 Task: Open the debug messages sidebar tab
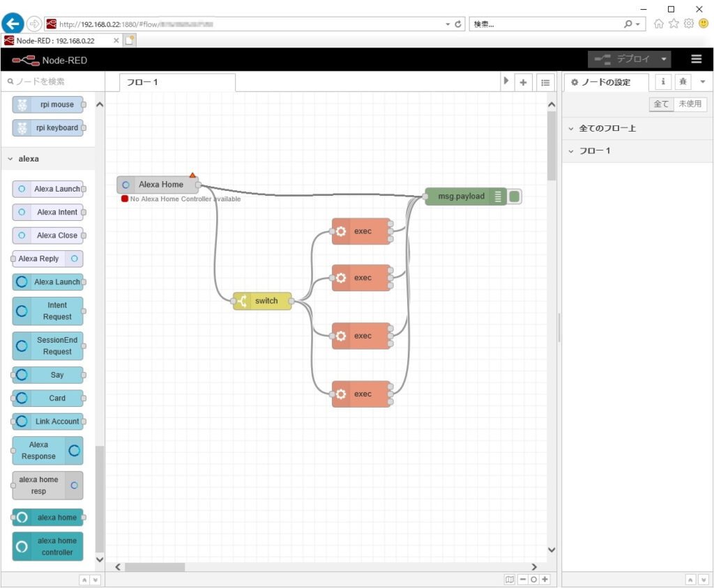(683, 82)
